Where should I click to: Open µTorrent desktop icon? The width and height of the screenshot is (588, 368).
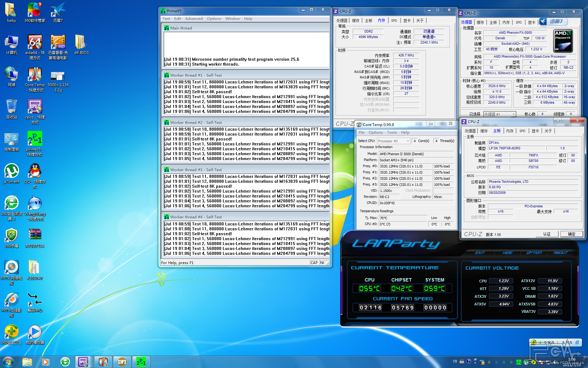pos(11,174)
